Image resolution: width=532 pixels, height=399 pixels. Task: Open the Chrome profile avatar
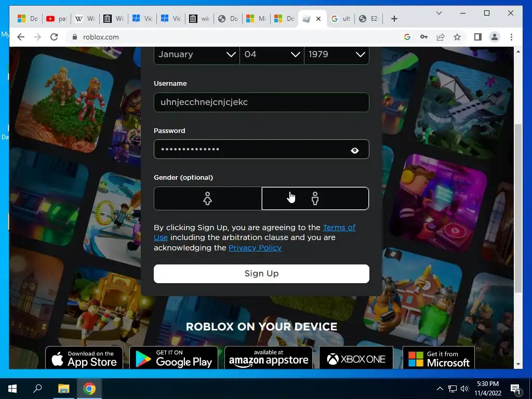(x=495, y=37)
